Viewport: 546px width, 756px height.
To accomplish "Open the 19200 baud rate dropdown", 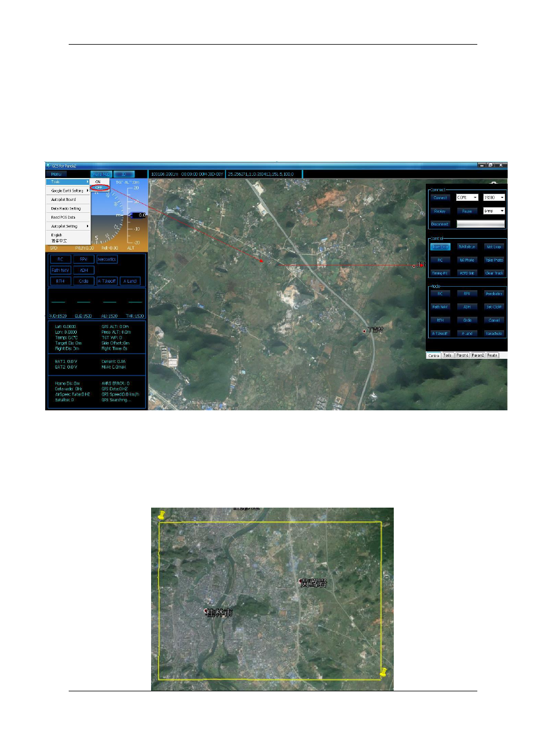I will point(494,197).
